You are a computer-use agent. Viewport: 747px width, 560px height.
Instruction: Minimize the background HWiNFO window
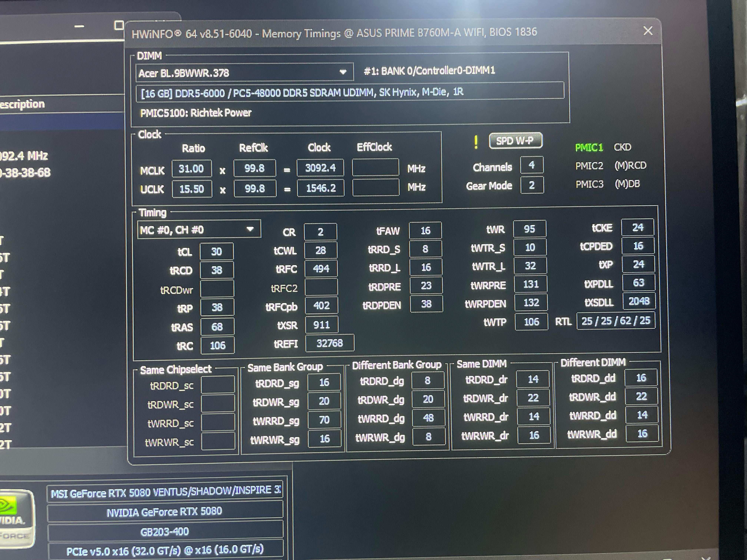(x=79, y=26)
